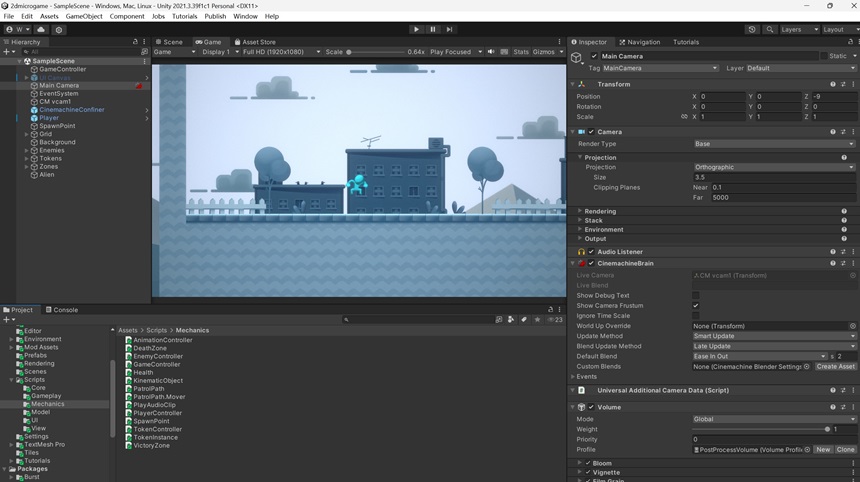The width and height of the screenshot is (860, 482).
Task: Click the toolbar search magnifier icon
Action: [x=770, y=30]
